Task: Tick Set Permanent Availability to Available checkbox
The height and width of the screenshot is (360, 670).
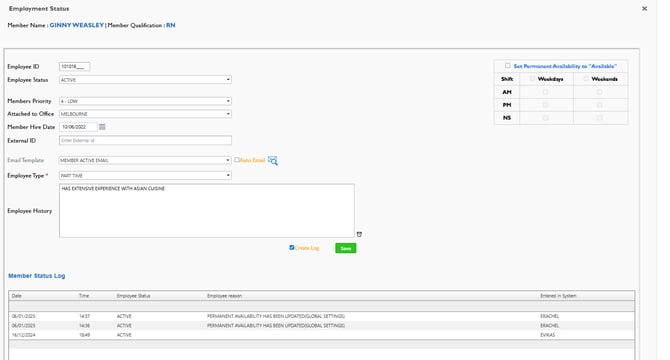Action: tap(508, 66)
